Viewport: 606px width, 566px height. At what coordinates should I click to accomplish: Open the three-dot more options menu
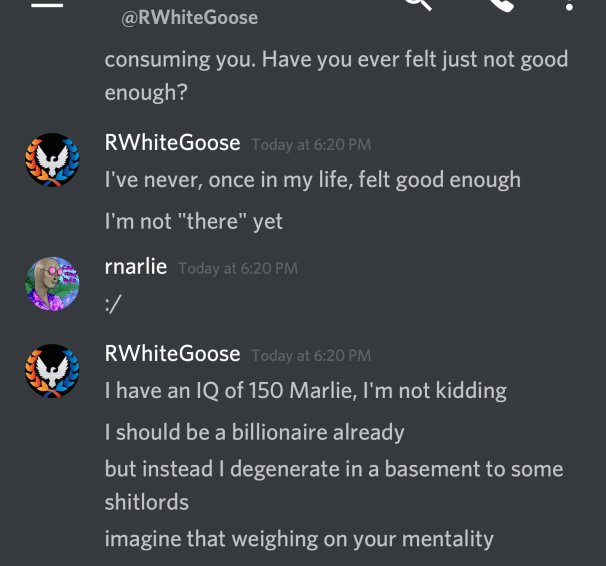569,5
